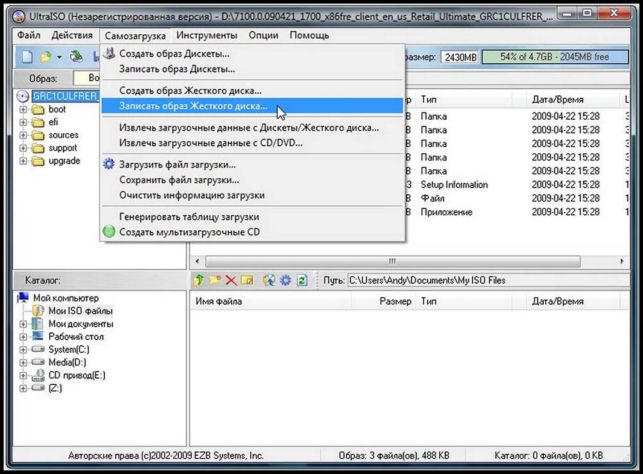Click the blue gear icon in Каталог toolbar
Screen dimensions: 643x474
(x=285, y=280)
